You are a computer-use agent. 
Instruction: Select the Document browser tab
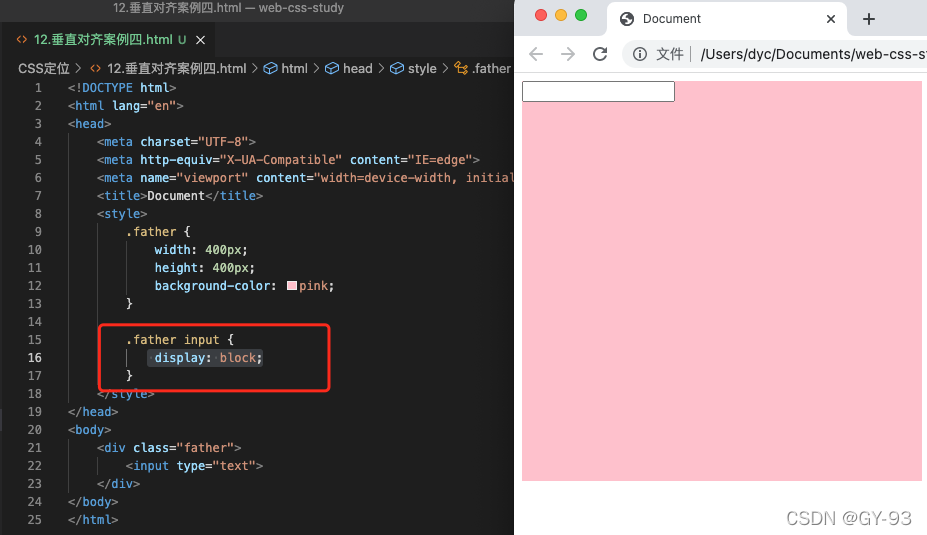click(x=727, y=19)
